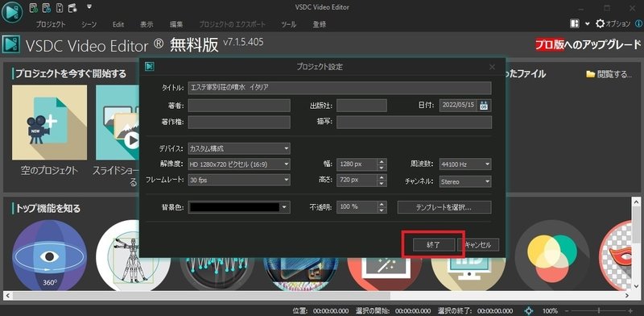644x316 pixels.
Task: Click the zoom slider handle in status bar
Action: click(x=599, y=311)
